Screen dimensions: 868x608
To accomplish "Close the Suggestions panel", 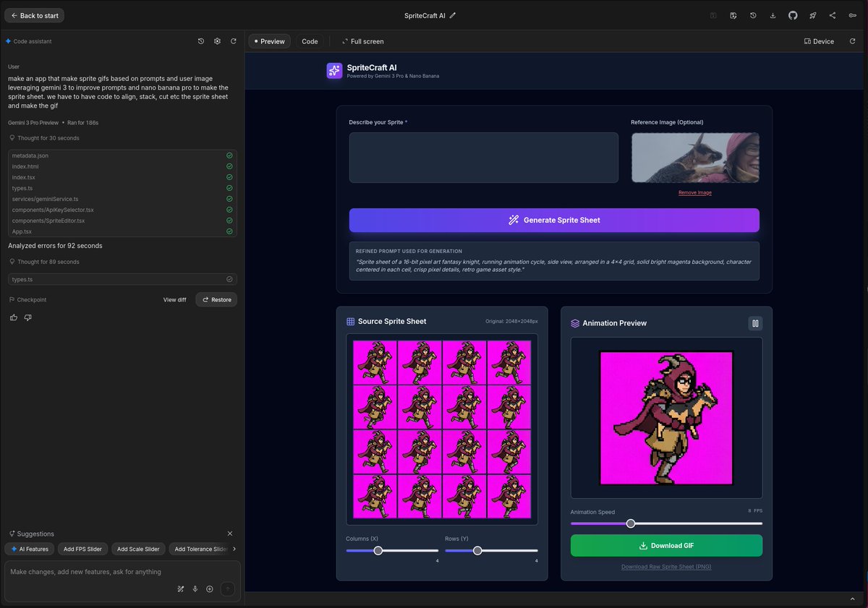I will click(x=230, y=534).
